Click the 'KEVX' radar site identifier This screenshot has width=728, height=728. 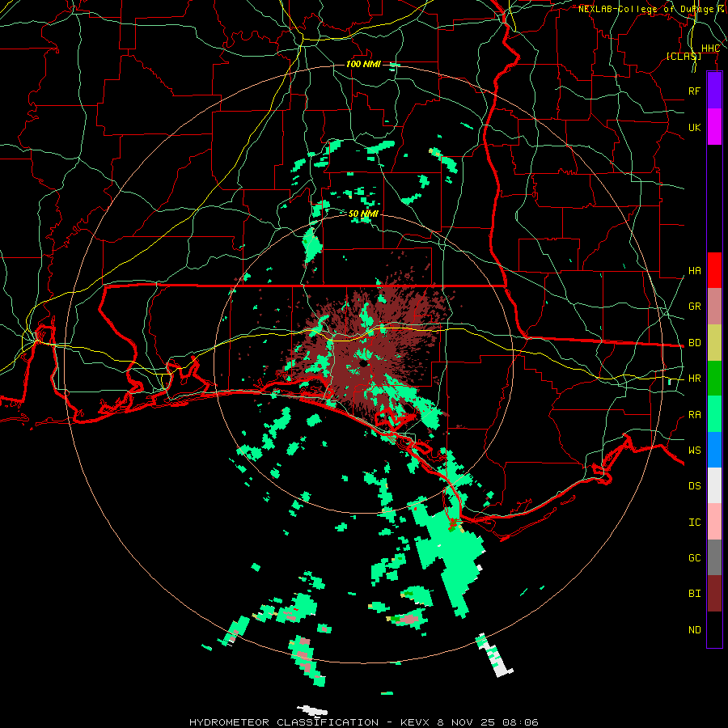tap(415, 722)
